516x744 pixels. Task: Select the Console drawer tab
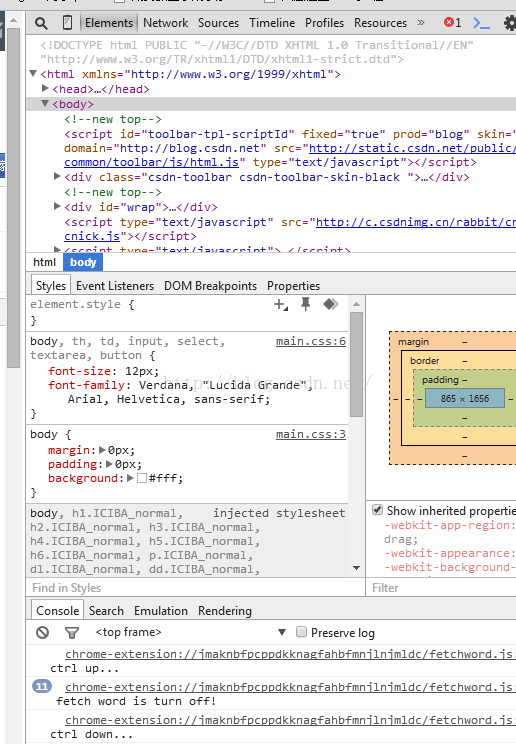tap(57, 611)
